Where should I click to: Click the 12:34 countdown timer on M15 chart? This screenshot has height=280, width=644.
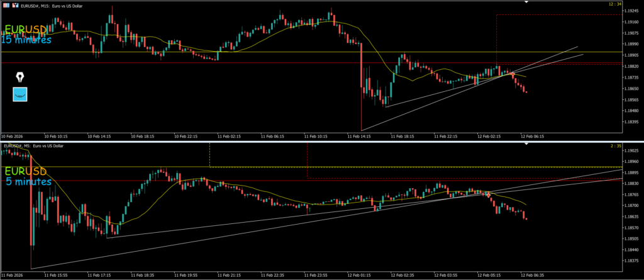click(x=615, y=4)
